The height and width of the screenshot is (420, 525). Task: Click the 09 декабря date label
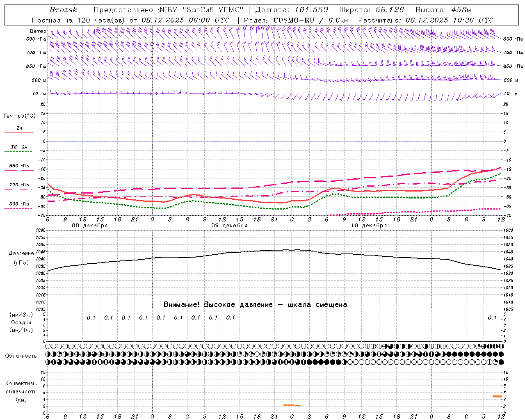click(229, 226)
